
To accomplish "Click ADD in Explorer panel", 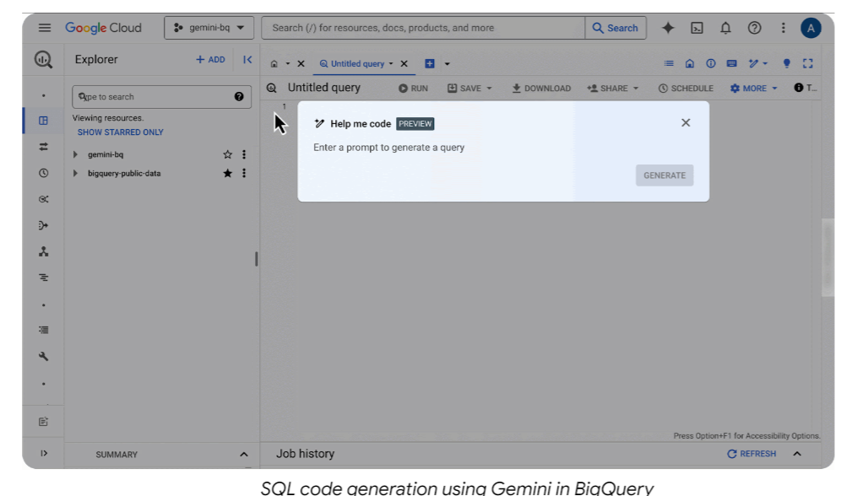I will click(x=210, y=59).
